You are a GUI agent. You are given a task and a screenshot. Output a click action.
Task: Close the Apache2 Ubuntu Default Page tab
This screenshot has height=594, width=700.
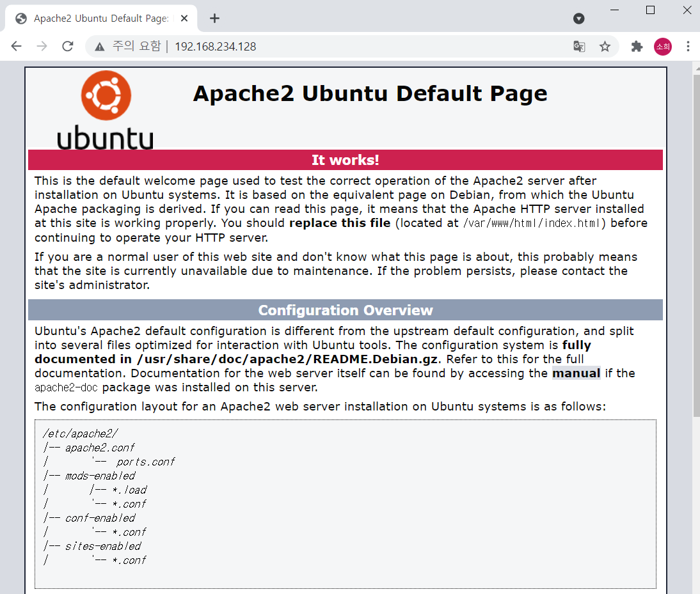point(184,19)
